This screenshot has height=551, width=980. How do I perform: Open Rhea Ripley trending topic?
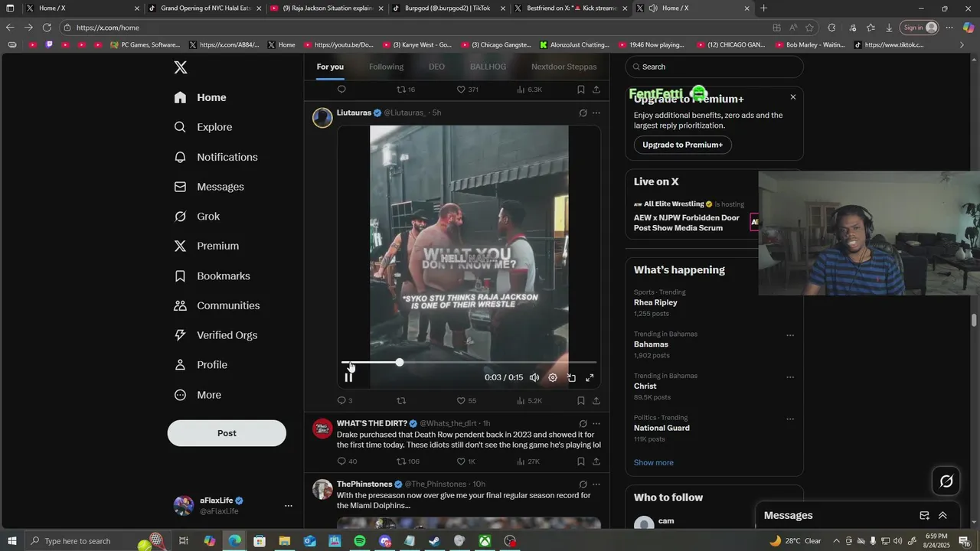655,302
